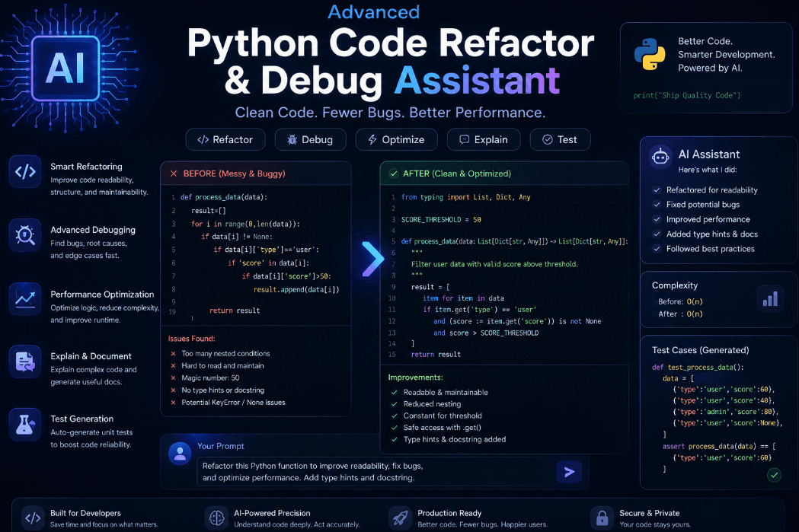Image resolution: width=799 pixels, height=532 pixels.
Task: Click the green test passed checkmark icon
Action: pyautogui.click(x=774, y=475)
